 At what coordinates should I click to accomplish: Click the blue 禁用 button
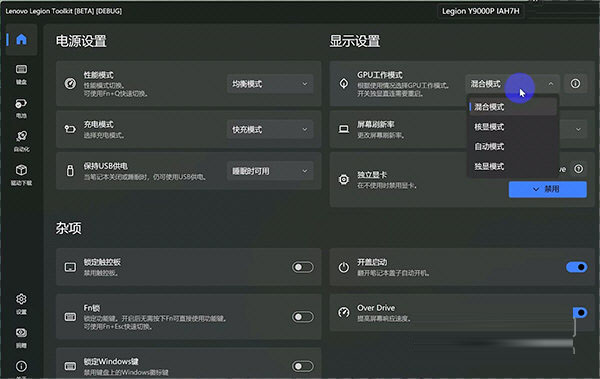(548, 189)
